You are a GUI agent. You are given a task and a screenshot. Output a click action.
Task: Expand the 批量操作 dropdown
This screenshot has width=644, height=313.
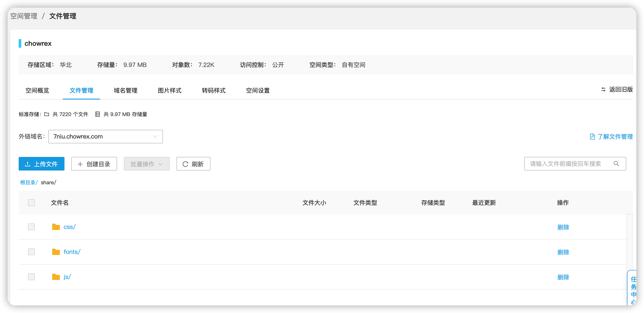click(x=147, y=164)
